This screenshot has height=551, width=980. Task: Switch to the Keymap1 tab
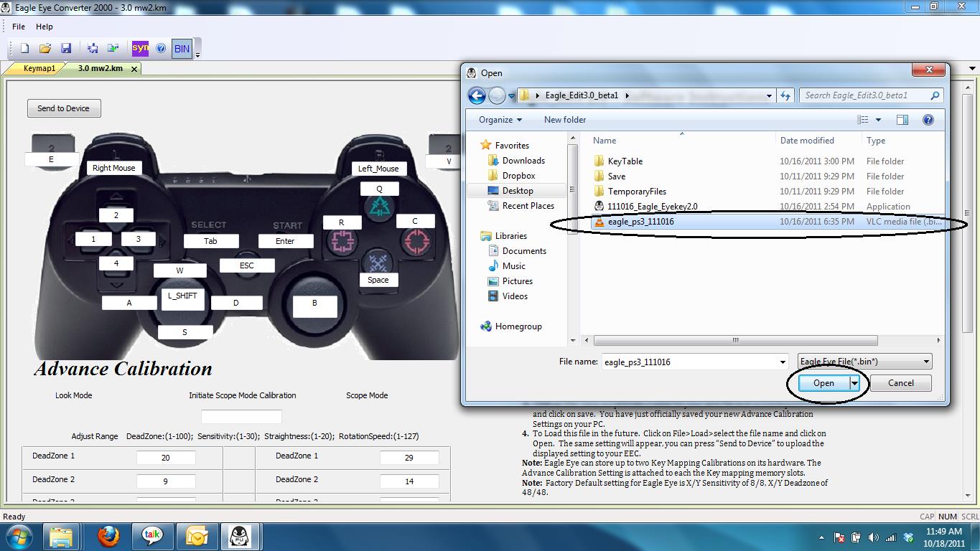39,68
